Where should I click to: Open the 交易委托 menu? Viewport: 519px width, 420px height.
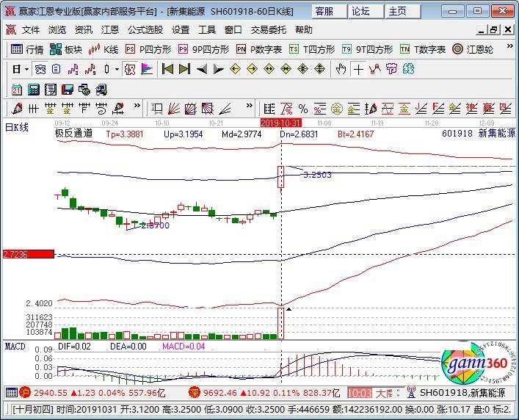tap(268, 30)
